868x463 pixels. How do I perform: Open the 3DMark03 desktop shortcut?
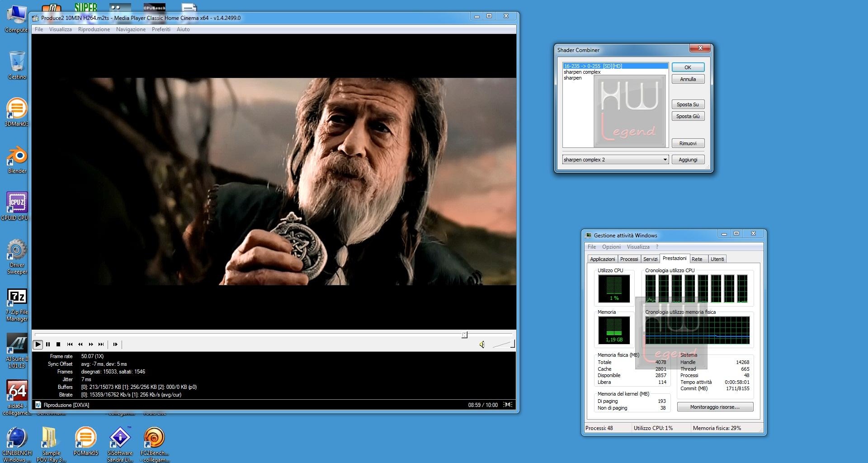tap(17, 112)
